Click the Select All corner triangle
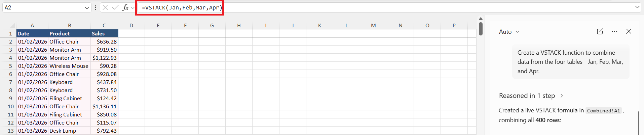The height and width of the screenshot is (135, 644). (x=12, y=25)
